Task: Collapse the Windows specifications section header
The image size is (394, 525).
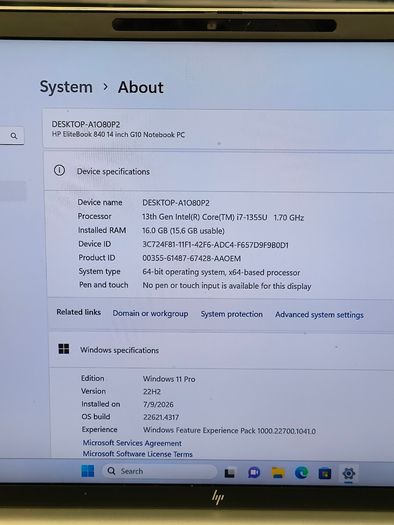Action: [221, 350]
